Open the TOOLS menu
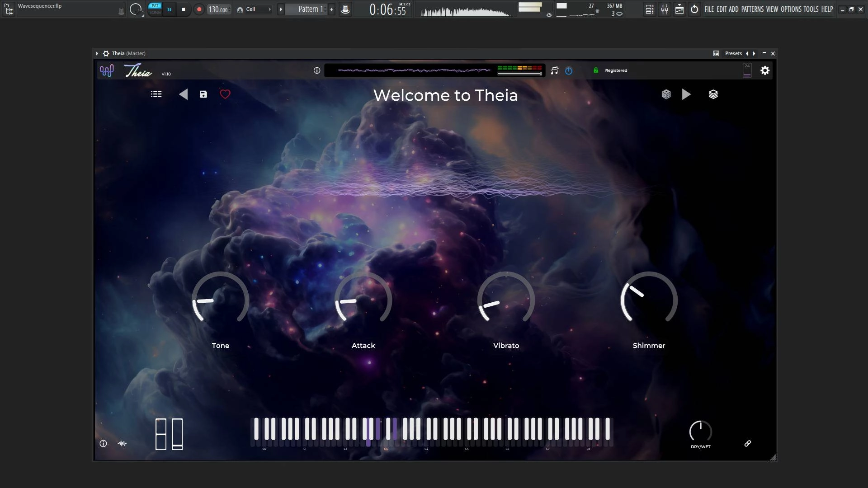868x488 pixels. click(x=811, y=9)
